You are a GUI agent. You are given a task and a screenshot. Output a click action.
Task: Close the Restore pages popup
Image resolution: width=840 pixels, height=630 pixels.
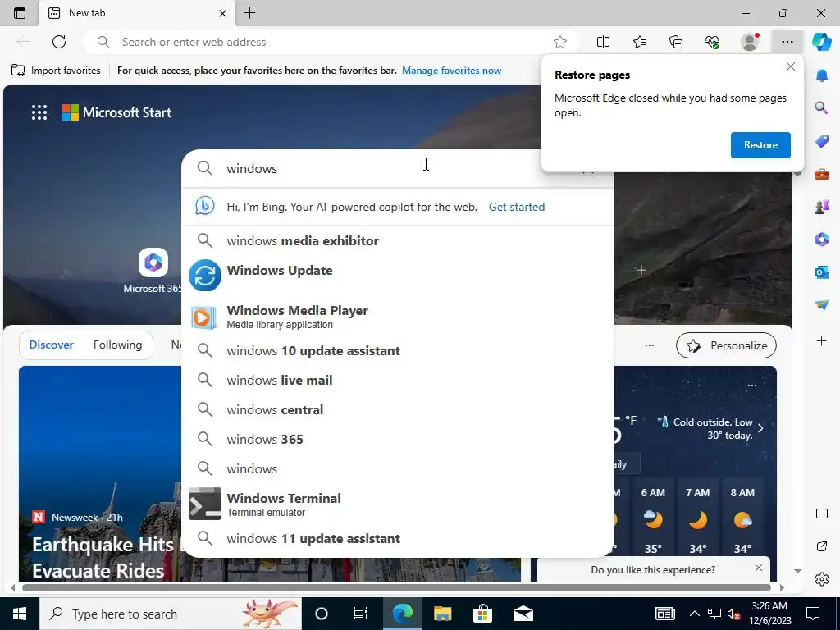790,66
